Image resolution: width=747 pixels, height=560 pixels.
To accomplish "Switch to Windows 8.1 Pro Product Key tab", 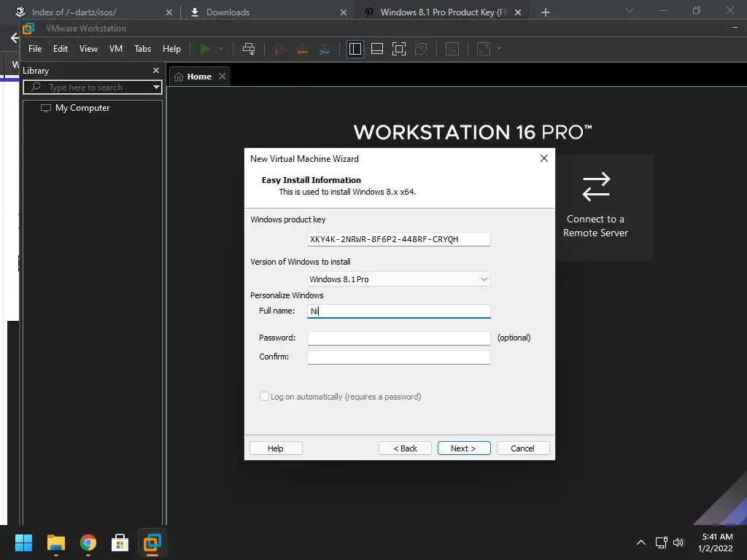I will point(441,12).
